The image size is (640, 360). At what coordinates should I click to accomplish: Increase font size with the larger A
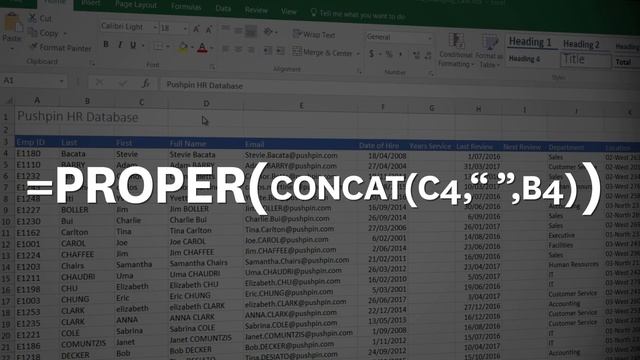pos(196,29)
